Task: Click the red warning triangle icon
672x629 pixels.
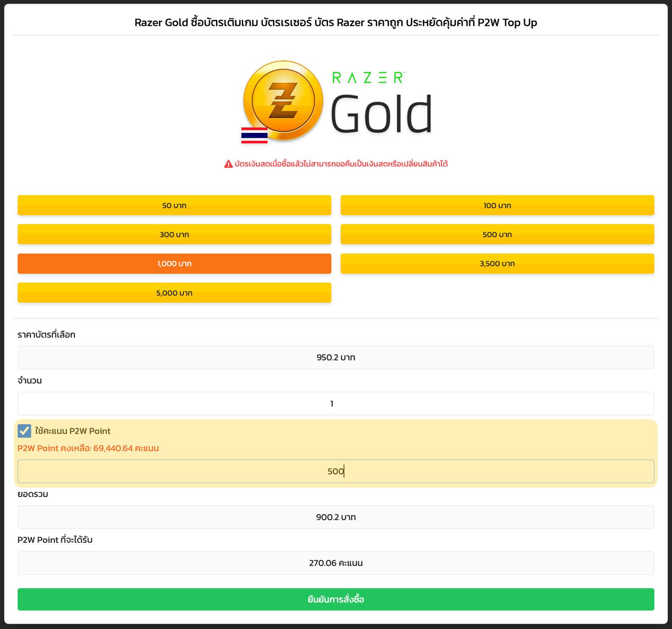Action: coord(228,164)
